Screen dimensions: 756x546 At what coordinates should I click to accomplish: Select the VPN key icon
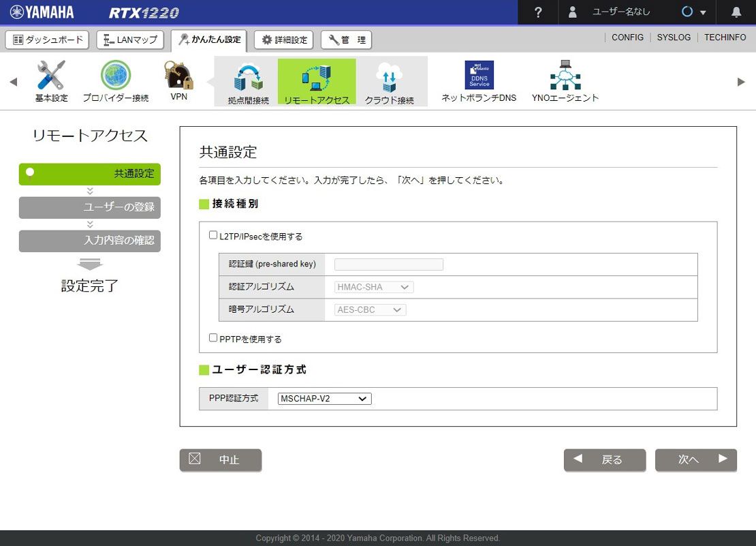178,76
